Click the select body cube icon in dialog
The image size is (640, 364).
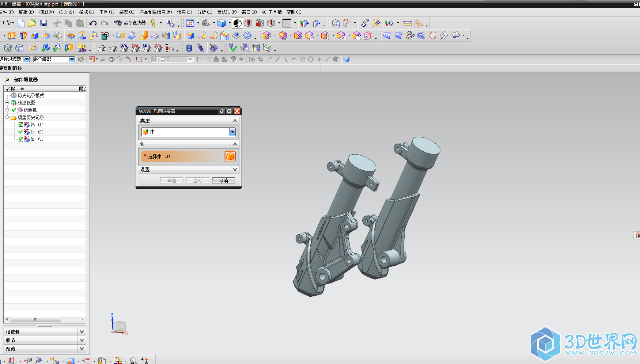230,156
